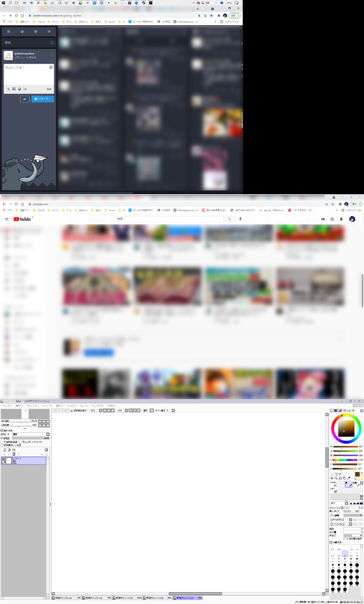Image resolution: width=364 pixels, height=604 pixels.
Task: Open the レイヤー(L) menu in SAI
Action: click(x=47, y=406)
